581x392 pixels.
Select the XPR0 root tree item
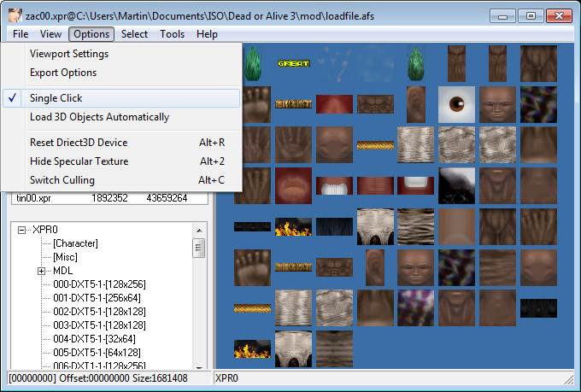(45, 230)
